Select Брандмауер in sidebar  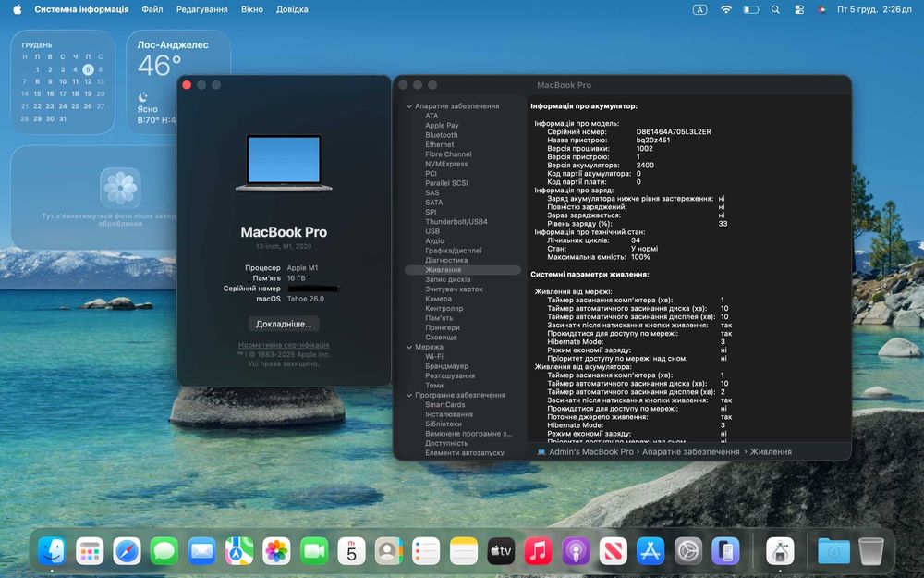pos(446,366)
